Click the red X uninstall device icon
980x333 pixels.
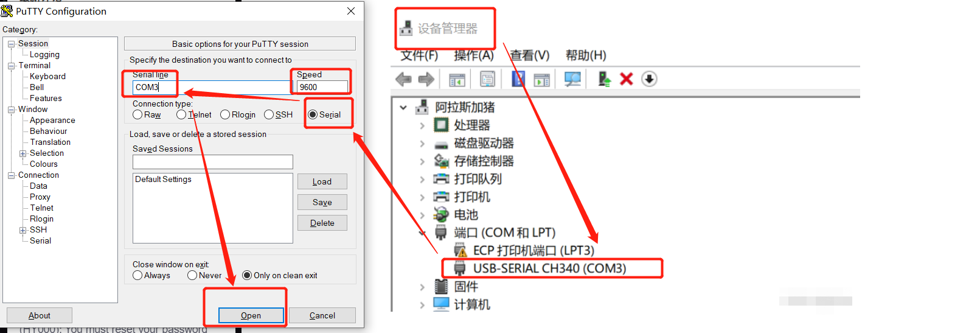(x=626, y=79)
